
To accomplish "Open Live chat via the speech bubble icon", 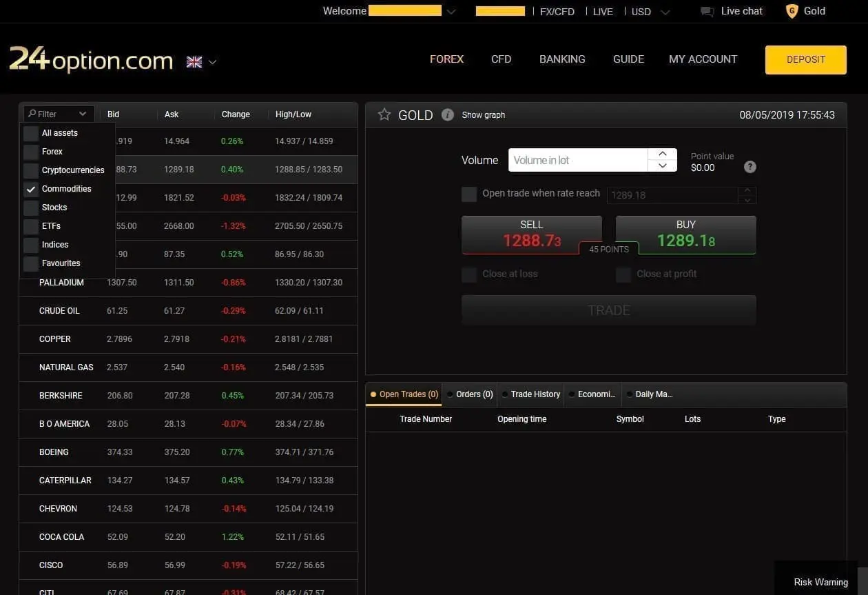I will 706,11.
